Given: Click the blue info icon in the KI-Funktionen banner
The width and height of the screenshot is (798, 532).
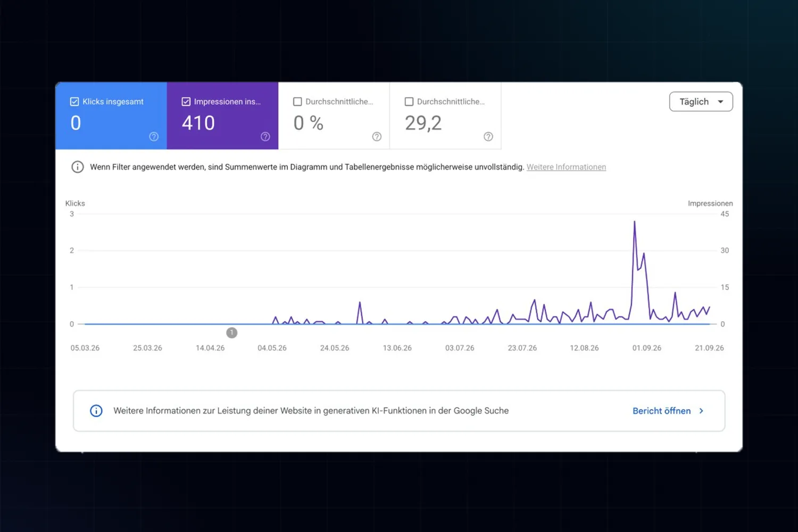Looking at the screenshot, I should (96, 411).
